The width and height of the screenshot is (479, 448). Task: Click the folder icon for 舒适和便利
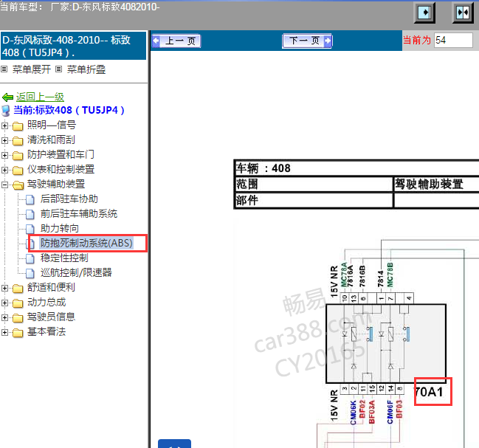coord(18,289)
